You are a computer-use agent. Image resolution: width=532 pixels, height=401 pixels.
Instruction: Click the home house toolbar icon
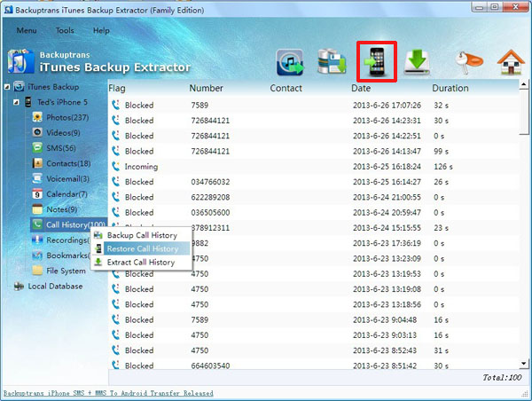(x=511, y=62)
